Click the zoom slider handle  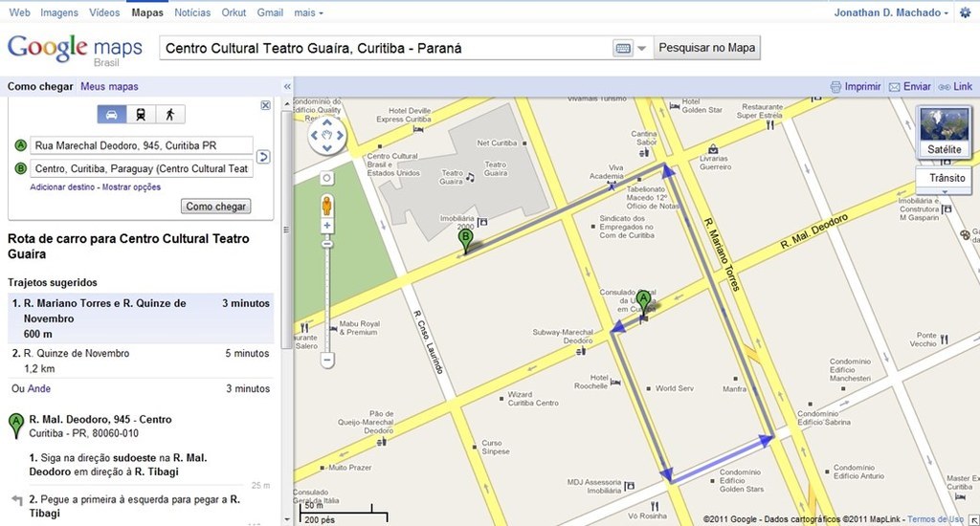click(x=327, y=244)
